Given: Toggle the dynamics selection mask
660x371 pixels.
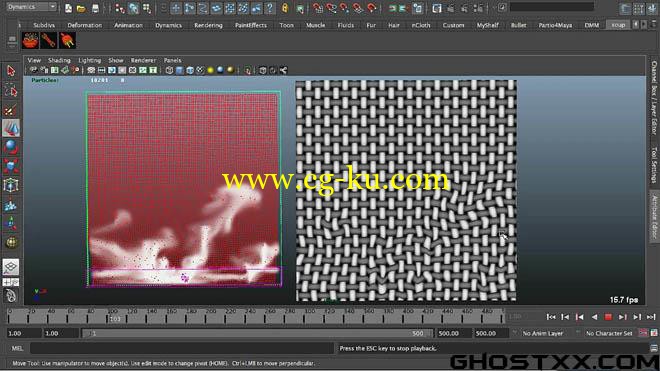Looking at the screenshot, I should pyautogui.click(x=243, y=8).
